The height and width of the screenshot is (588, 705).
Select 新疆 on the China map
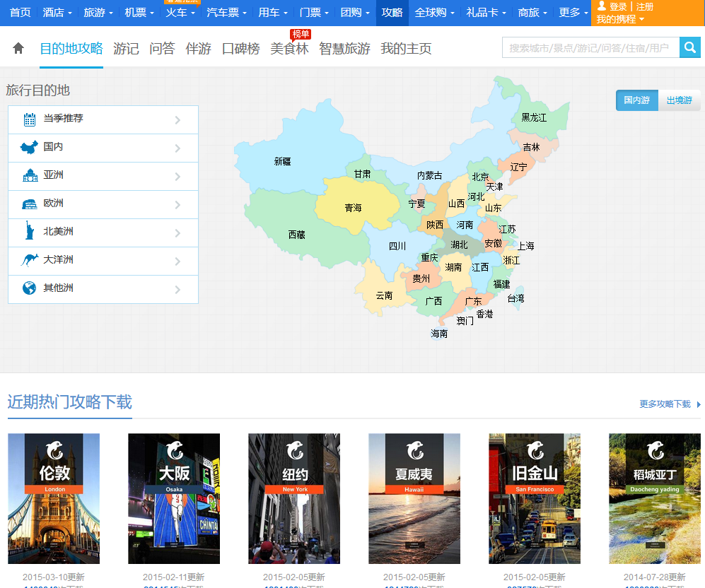tap(282, 161)
